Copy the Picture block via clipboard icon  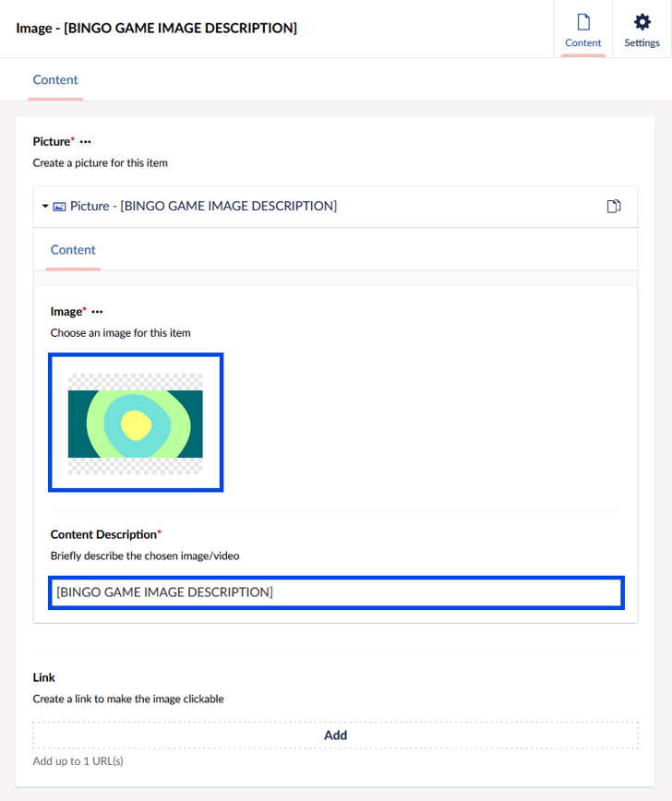[614, 207]
